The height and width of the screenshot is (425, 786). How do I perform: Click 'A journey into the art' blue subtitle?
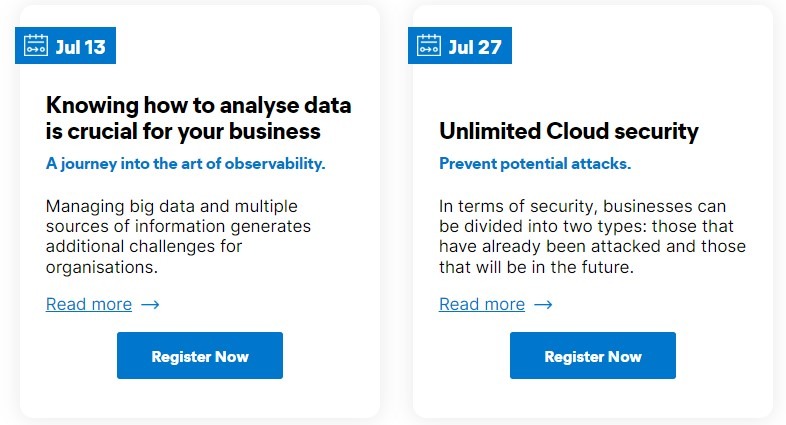185,163
